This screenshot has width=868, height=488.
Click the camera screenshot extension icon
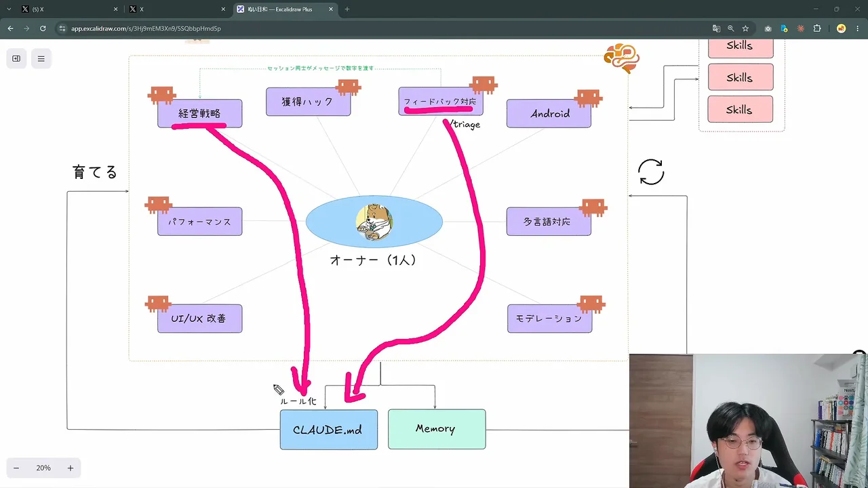[x=768, y=28]
